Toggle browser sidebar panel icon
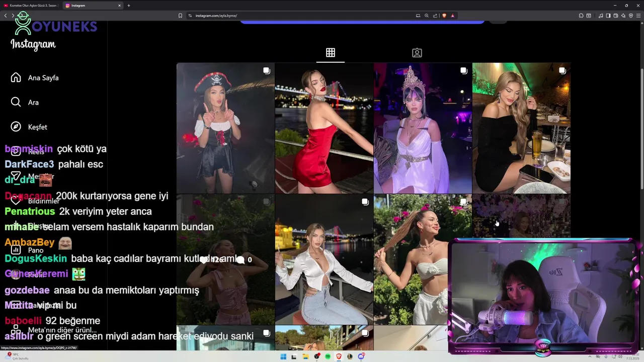The width and height of the screenshot is (644, 362). tap(608, 16)
